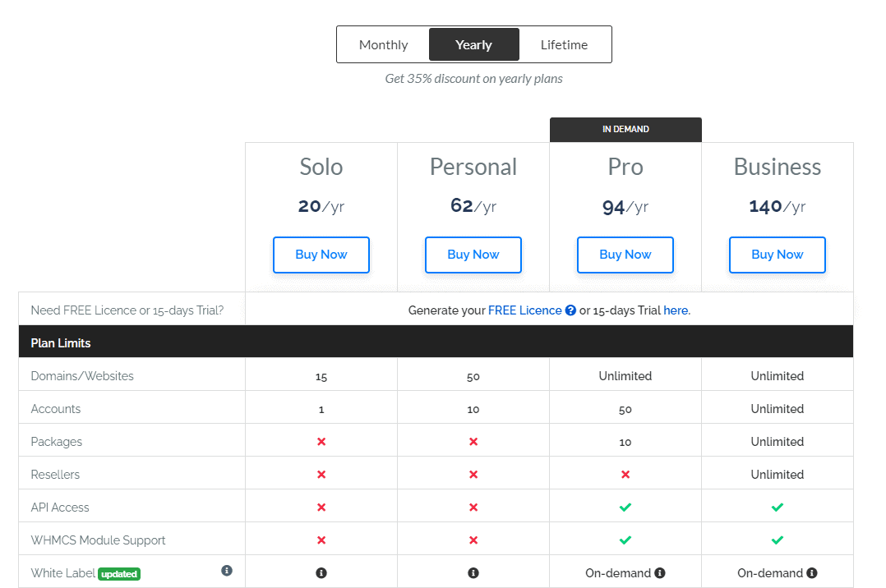Click the IN DEMAND banner above Pro
The width and height of the screenshot is (886, 588).
pyautogui.click(x=625, y=129)
